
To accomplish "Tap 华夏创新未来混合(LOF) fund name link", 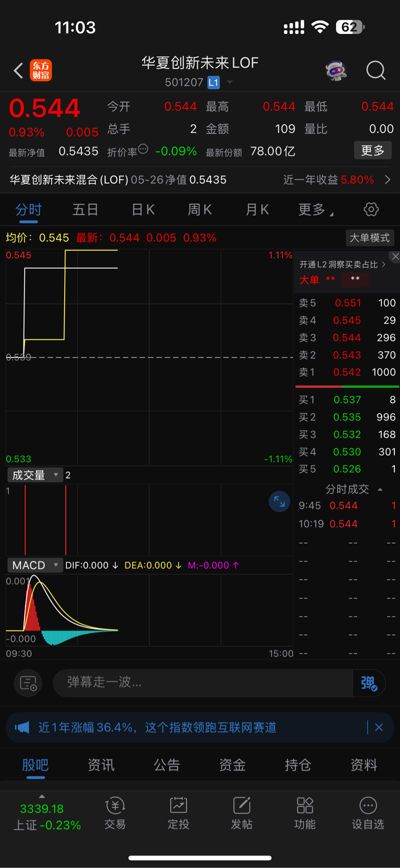I will [69, 180].
